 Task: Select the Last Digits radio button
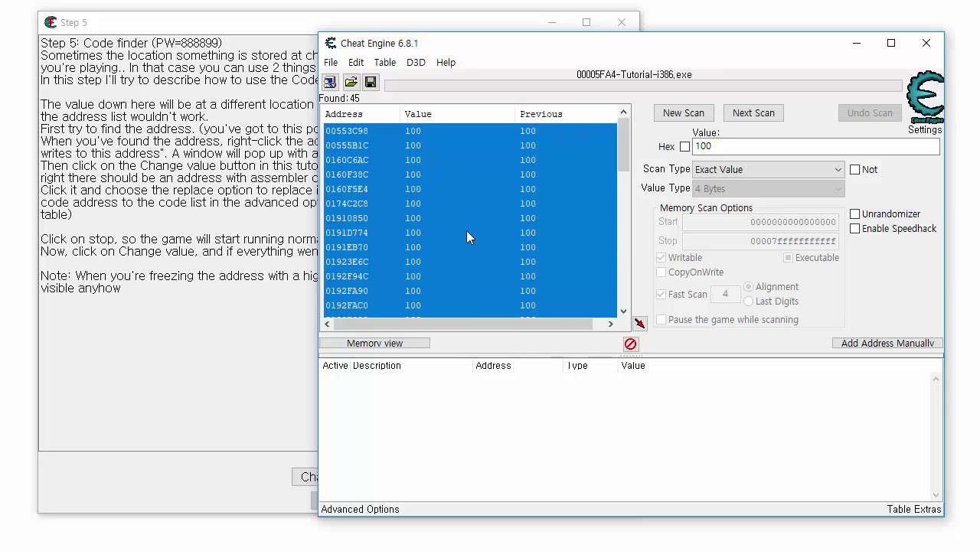point(749,302)
